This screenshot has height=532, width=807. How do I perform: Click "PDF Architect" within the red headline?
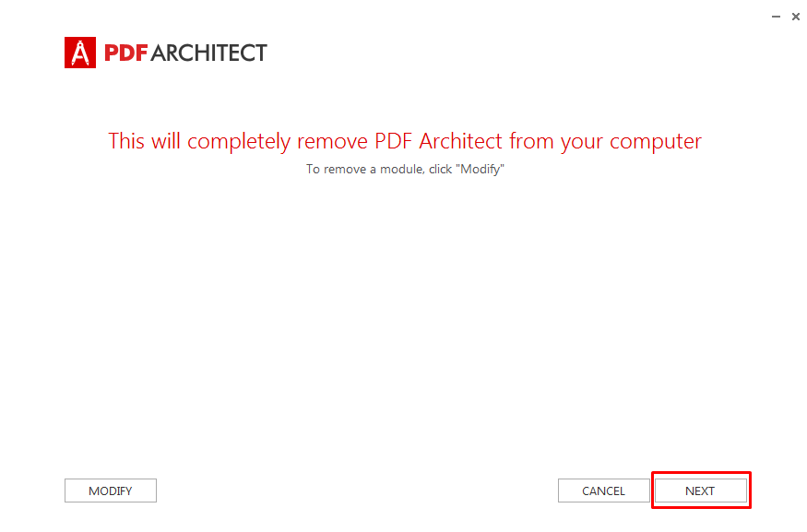[x=438, y=141]
